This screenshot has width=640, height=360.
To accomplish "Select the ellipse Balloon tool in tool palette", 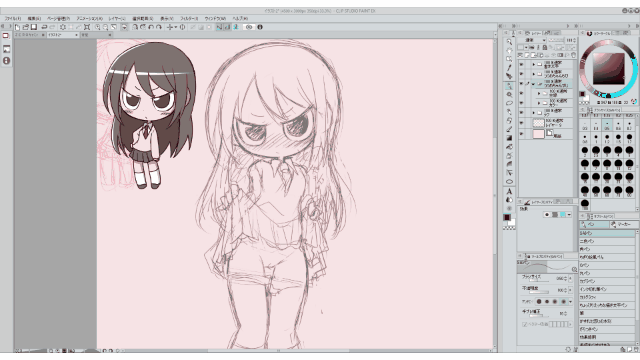I will click(x=509, y=182).
